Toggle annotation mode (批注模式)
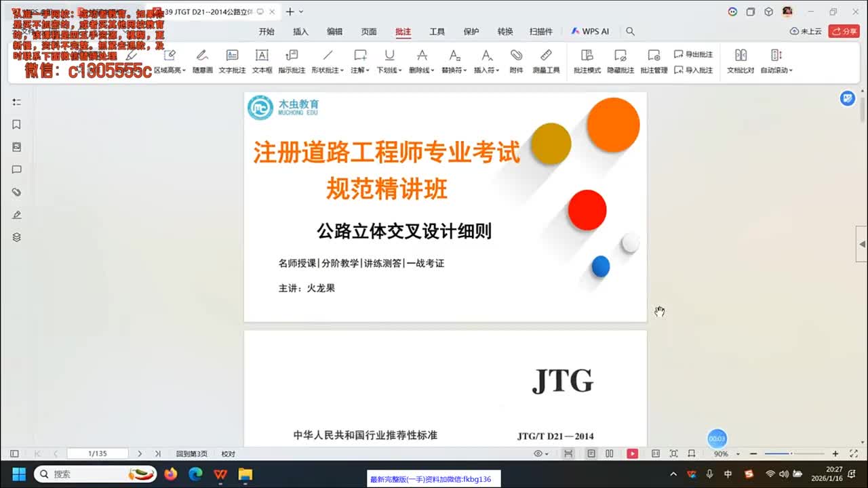The height and width of the screenshot is (488, 868). pyautogui.click(x=587, y=61)
